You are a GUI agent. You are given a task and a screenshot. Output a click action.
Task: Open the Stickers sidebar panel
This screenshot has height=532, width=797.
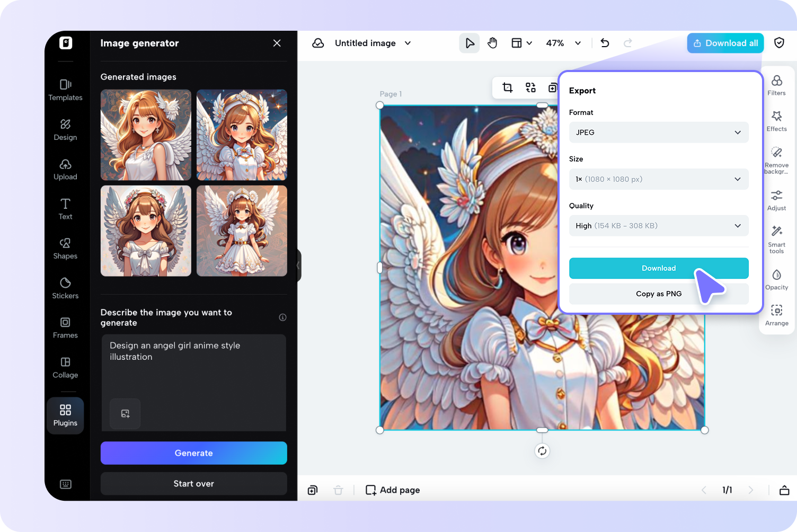[65, 288]
